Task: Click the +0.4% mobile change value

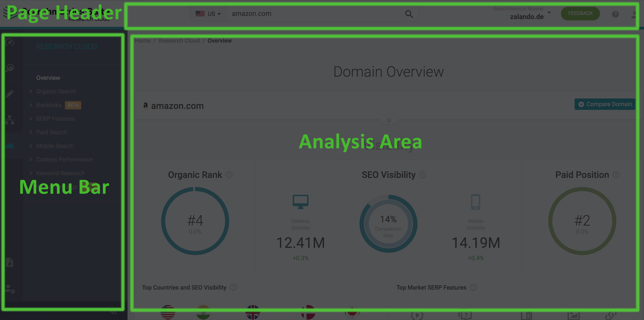Action: tap(476, 258)
